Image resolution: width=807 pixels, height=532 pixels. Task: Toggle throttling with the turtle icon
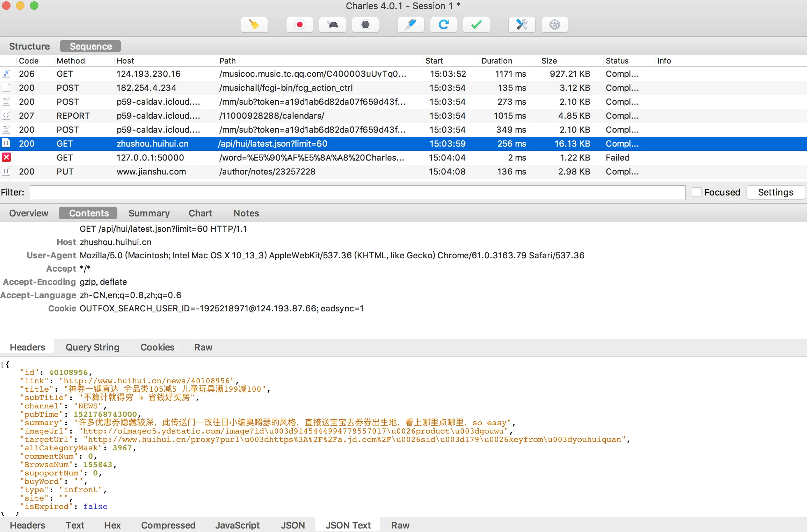pyautogui.click(x=332, y=25)
